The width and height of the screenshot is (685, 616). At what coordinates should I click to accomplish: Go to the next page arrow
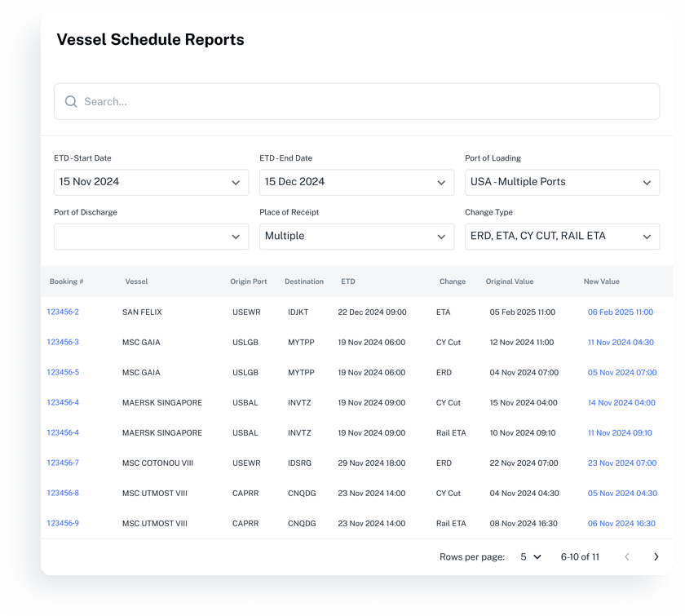click(656, 557)
